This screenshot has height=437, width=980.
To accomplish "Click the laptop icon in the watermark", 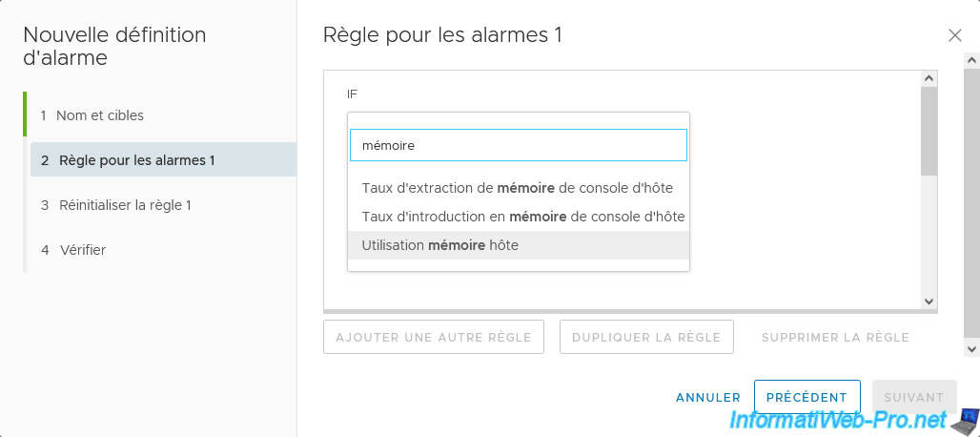I will [965, 419].
